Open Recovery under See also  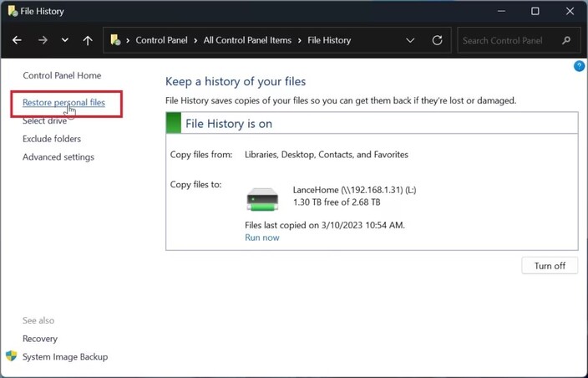click(40, 339)
